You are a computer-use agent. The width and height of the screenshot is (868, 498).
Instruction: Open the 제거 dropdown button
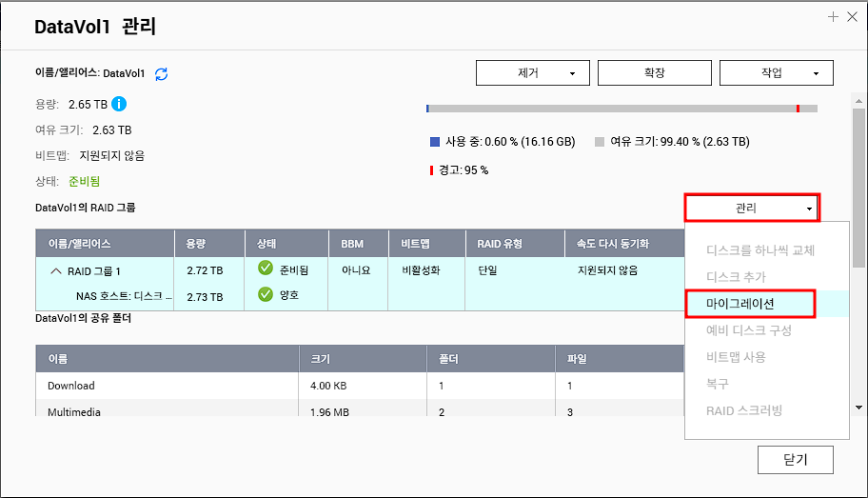[x=533, y=73]
